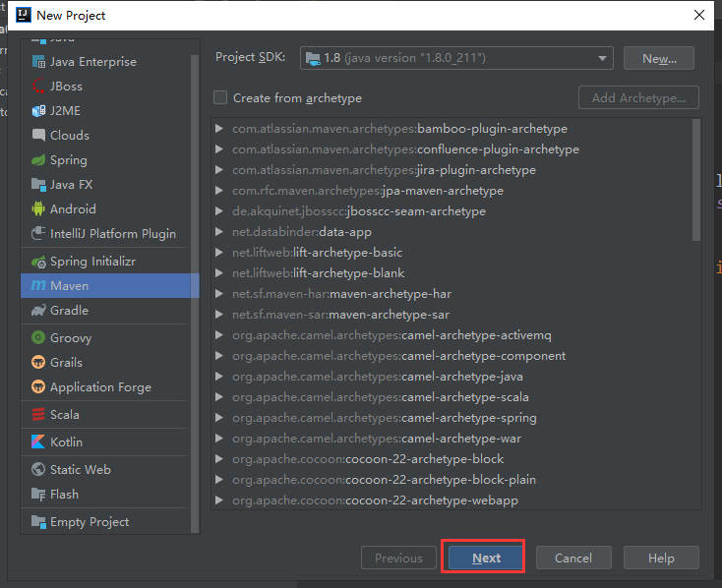The height and width of the screenshot is (588, 722).
Task: Click the Java FX folder icon
Action: pos(38,185)
